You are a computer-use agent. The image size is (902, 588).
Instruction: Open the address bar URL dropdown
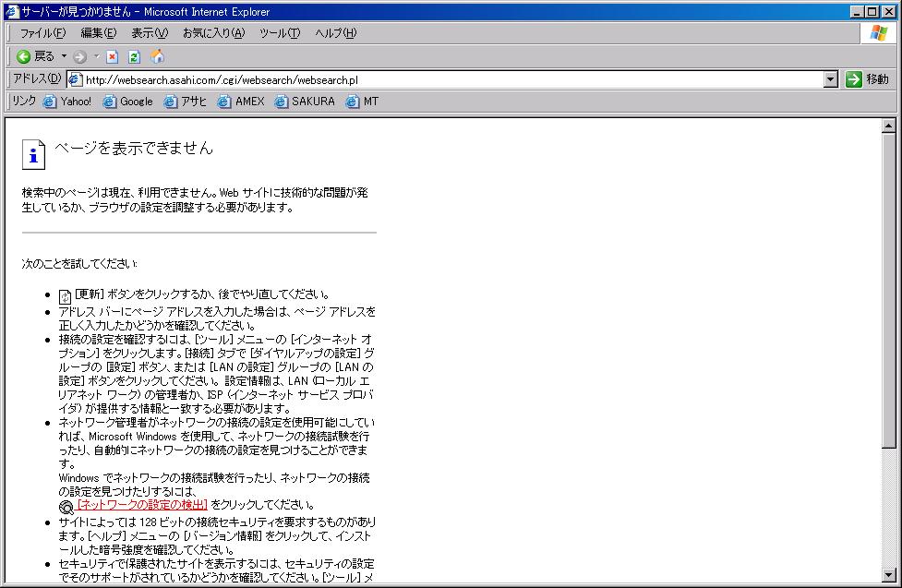pyautogui.click(x=831, y=79)
